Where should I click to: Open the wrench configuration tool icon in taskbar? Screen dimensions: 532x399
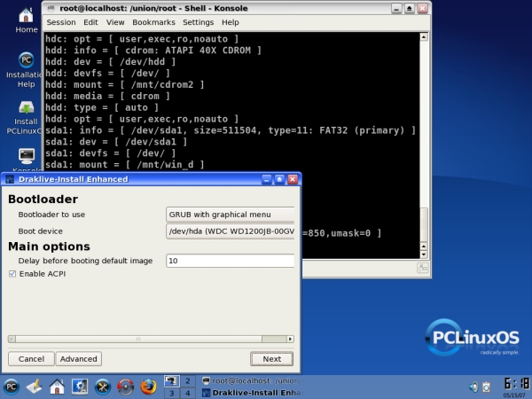tap(103, 387)
